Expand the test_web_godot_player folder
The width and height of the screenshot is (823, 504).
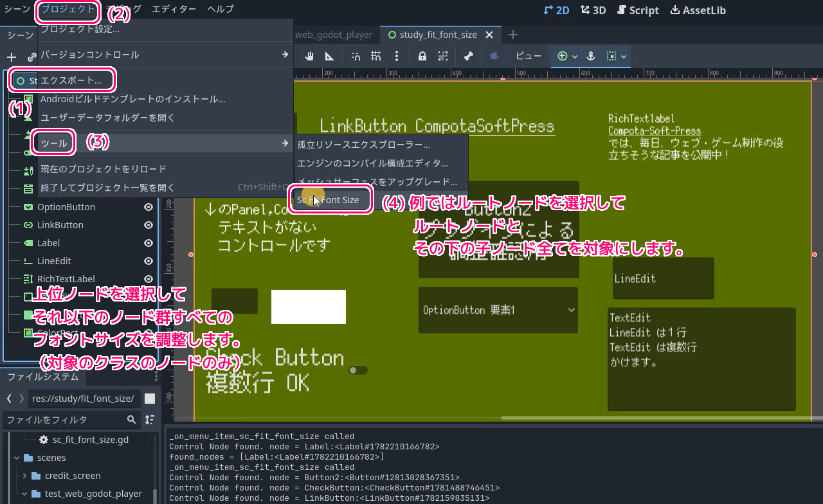tap(24, 494)
